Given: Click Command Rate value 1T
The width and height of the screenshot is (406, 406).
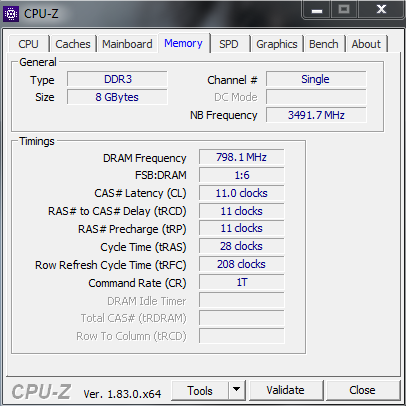Looking at the screenshot, I should click(242, 282).
